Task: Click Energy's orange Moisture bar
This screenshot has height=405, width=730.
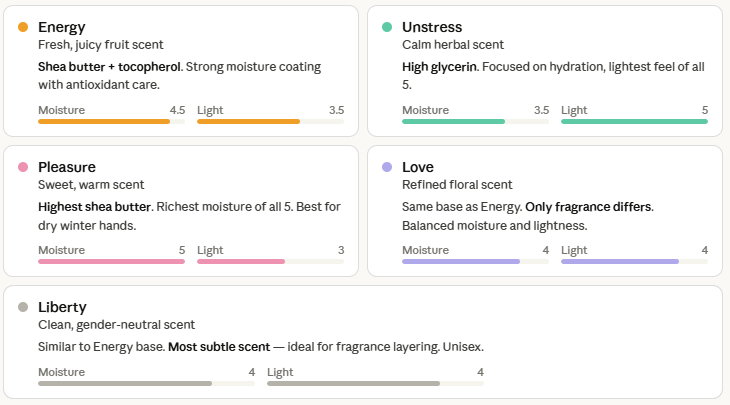Action: coord(104,121)
